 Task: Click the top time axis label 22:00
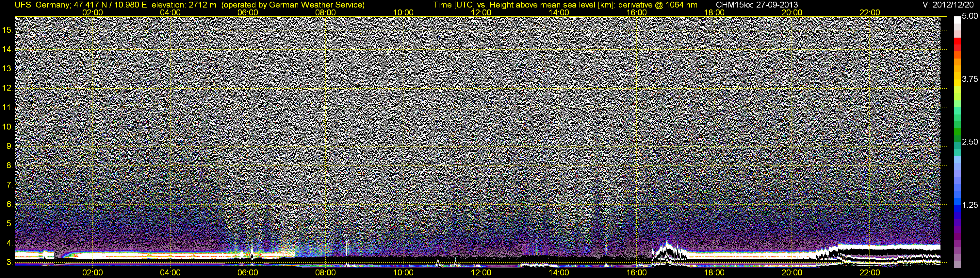(870, 12)
